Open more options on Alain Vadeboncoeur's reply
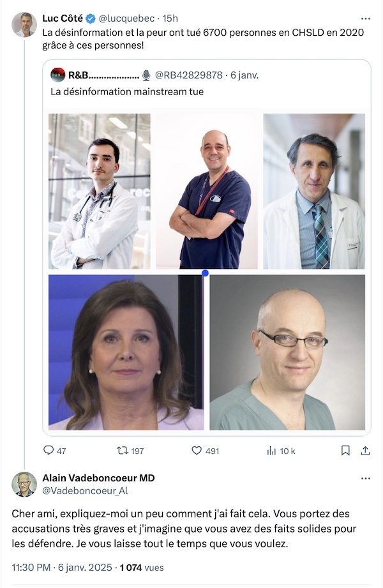This screenshot has height=588, width=383. (x=365, y=478)
